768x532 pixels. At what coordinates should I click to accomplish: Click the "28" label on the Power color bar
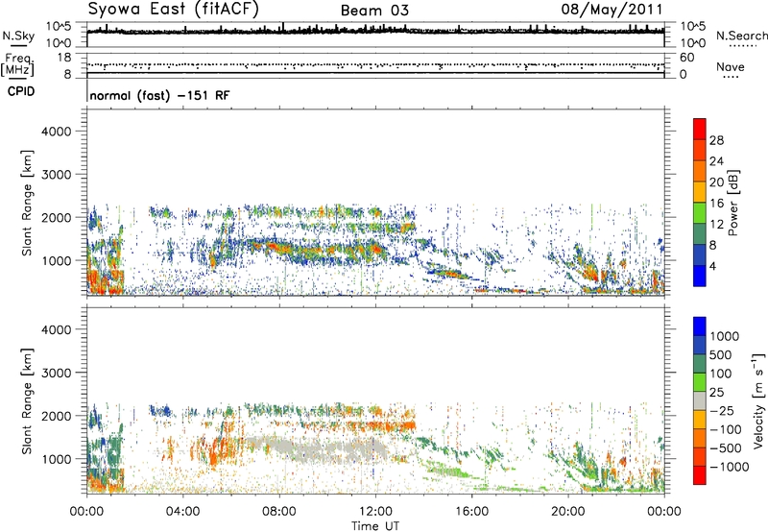point(716,140)
